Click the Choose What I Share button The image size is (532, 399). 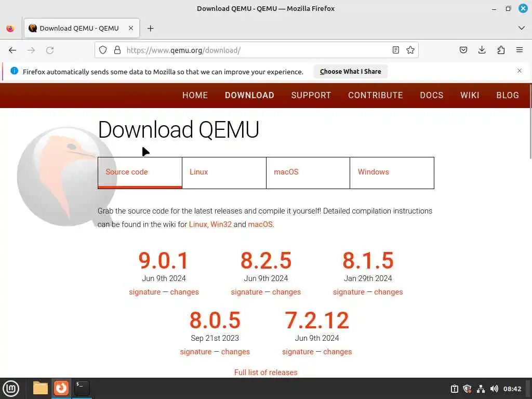coord(351,72)
